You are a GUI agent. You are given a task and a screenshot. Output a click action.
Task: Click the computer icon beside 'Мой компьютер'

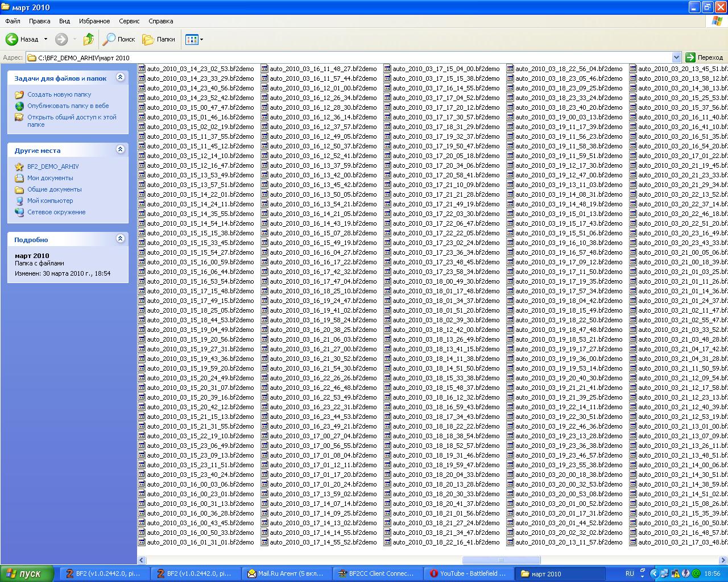pos(19,201)
